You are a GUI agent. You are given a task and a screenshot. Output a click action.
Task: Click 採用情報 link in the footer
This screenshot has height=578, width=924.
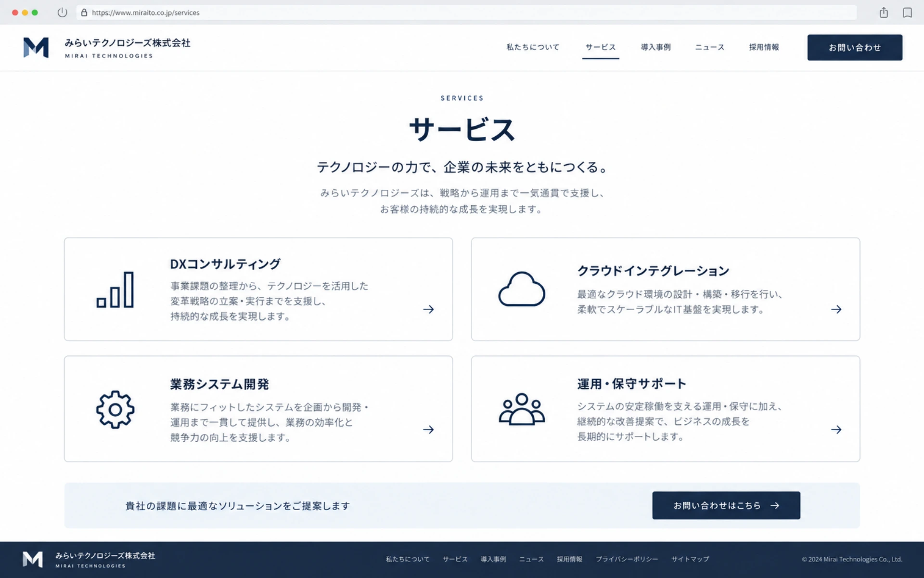[x=570, y=559]
